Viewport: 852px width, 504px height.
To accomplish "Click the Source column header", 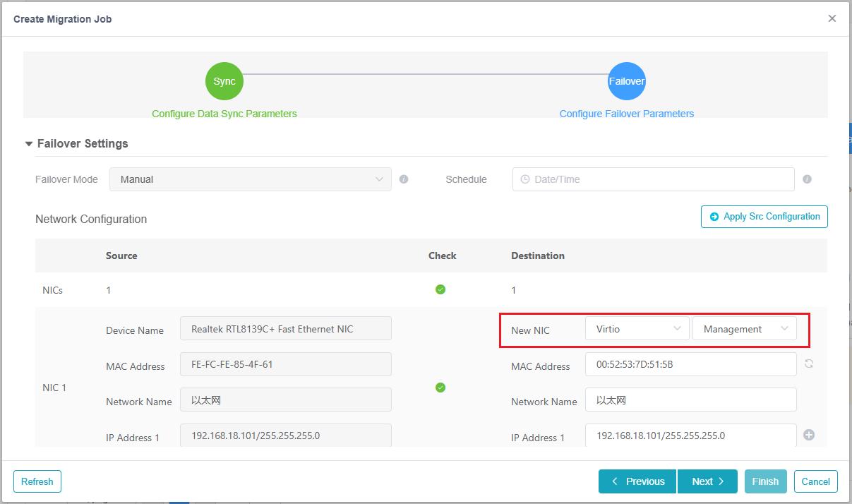I will click(x=121, y=256).
